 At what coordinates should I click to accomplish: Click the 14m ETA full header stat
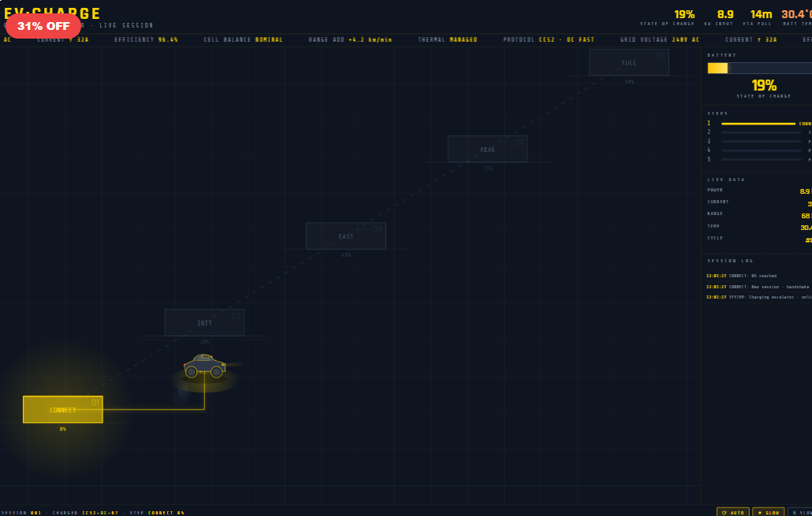tap(761, 17)
